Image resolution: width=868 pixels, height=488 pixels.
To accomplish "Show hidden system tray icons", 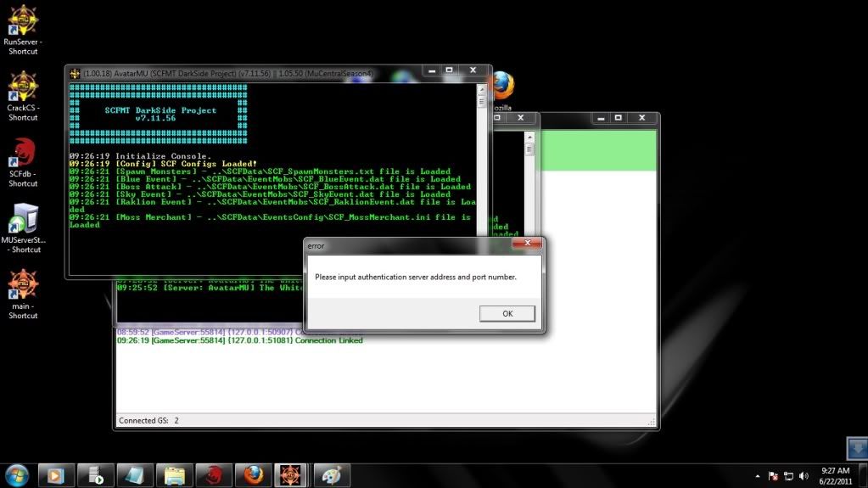I will [x=757, y=476].
